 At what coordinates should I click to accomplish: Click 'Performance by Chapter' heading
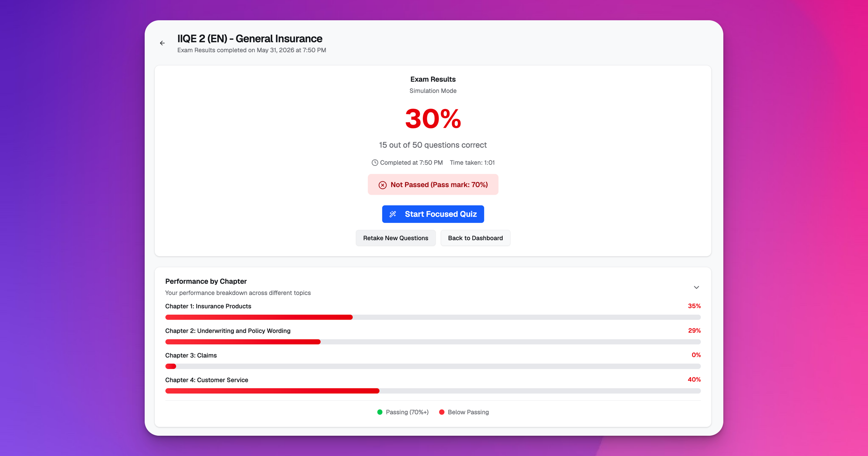pos(206,282)
